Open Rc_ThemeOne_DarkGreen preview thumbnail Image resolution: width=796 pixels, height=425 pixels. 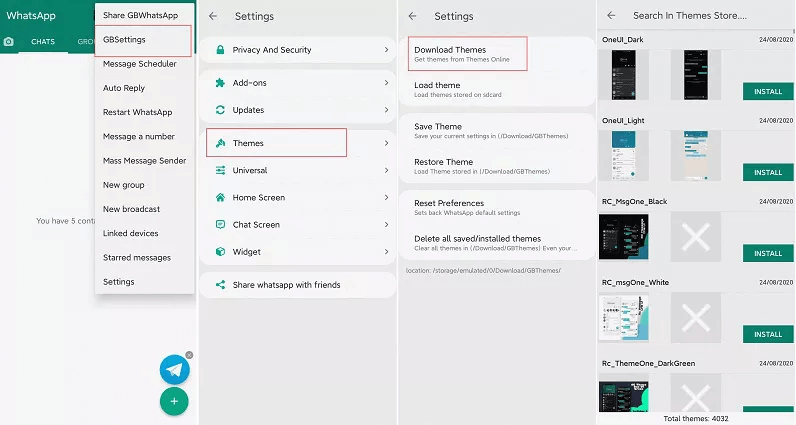(623, 393)
